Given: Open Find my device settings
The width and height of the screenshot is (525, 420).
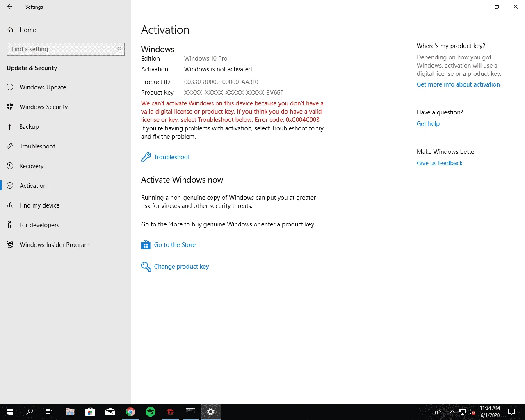Looking at the screenshot, I should point(66,205).
